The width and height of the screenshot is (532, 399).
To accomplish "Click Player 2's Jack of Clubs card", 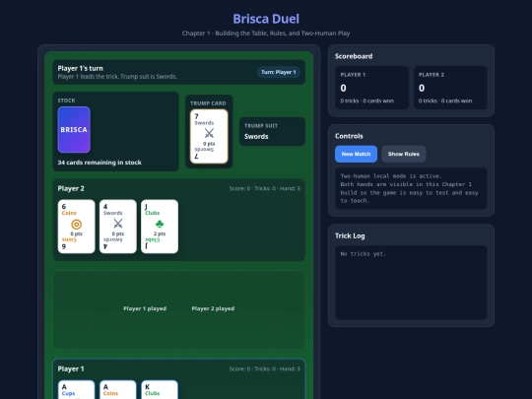I will (x=160, y=227).
